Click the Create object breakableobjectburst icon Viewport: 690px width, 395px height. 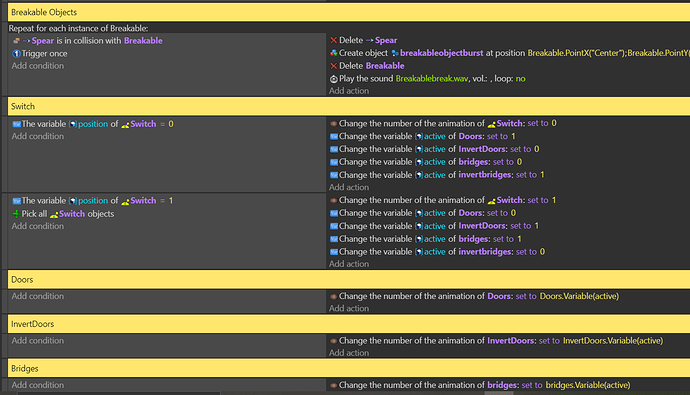[334, 53]
